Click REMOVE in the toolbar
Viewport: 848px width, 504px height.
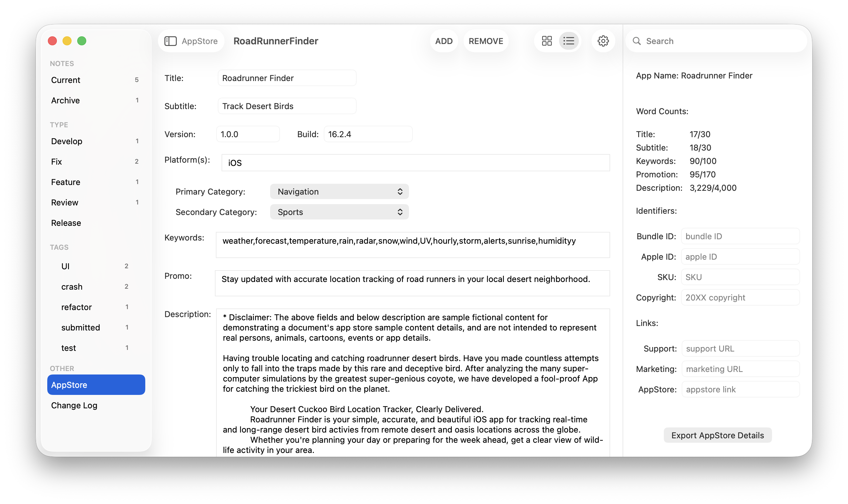(485, 41)
